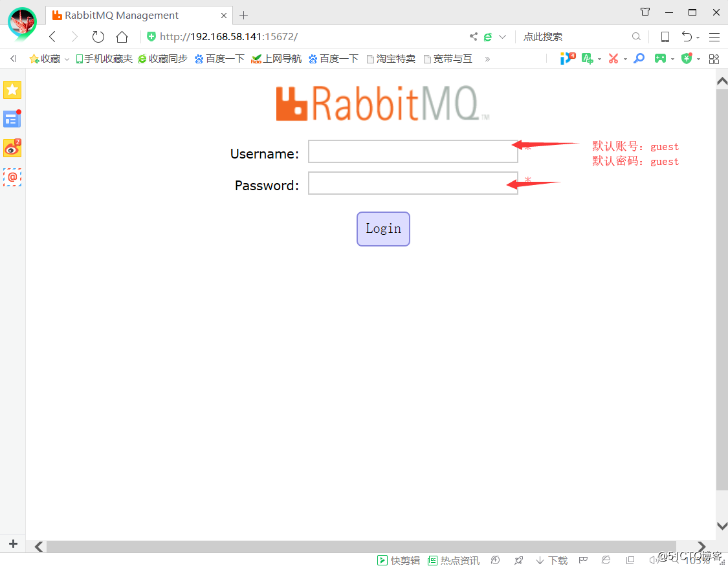Go to the browser home page icon
Screen dimensions: 728x568
pos(122,37)
